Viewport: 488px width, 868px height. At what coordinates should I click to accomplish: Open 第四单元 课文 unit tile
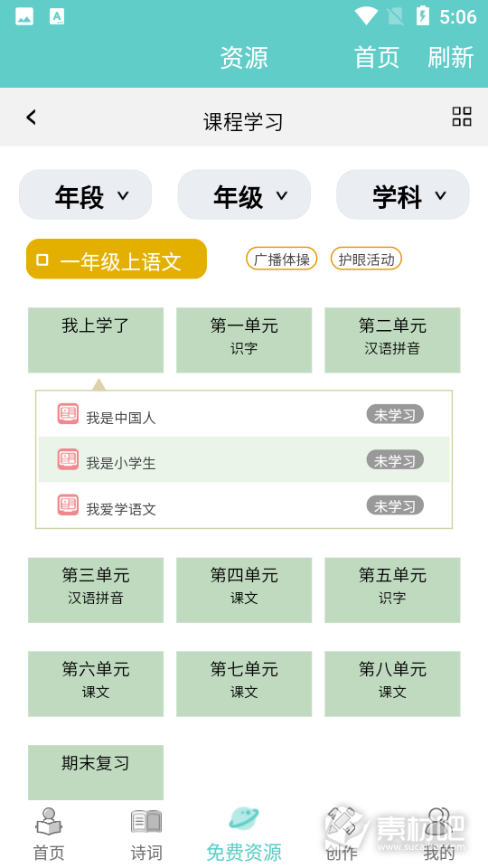click(244, 590)
